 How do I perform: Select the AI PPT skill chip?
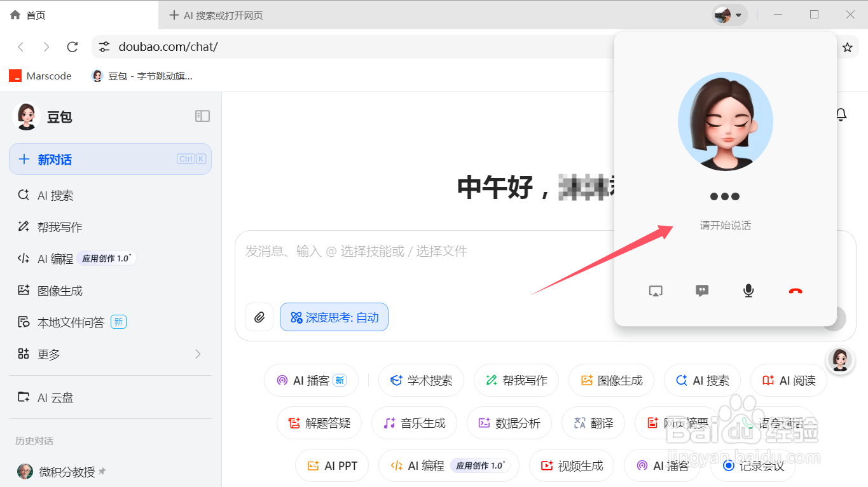[x=332, y=465]
